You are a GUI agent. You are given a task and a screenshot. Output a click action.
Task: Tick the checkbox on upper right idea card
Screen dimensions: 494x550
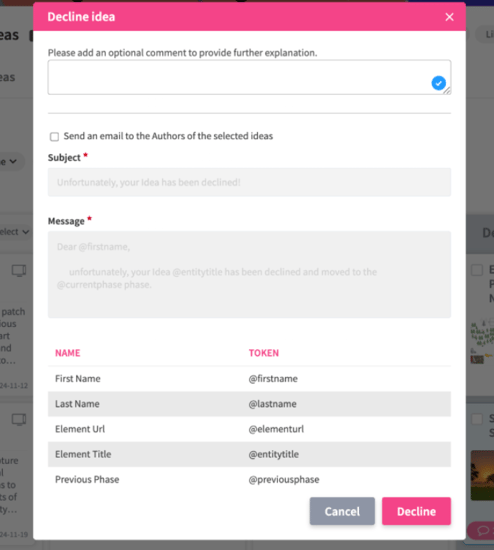[477, 270]
